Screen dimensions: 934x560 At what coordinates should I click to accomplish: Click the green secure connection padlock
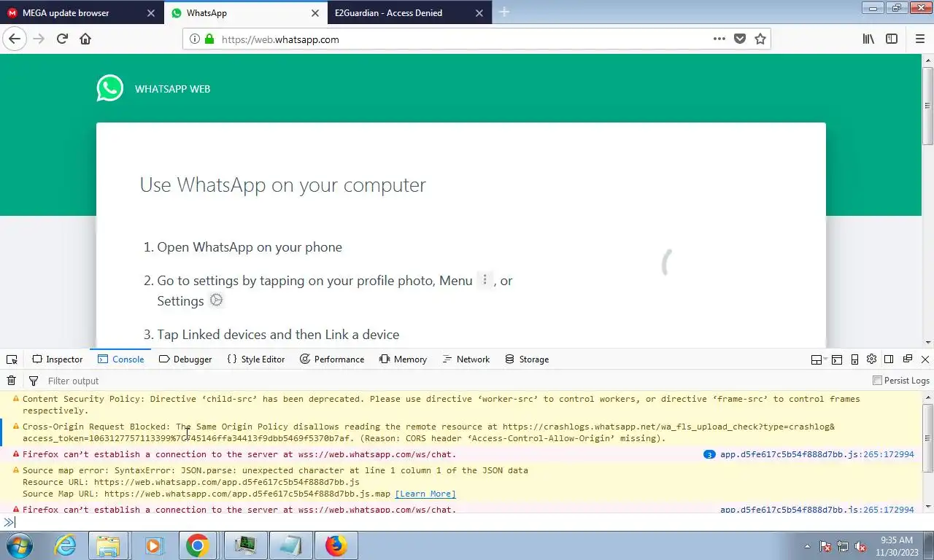point(209,39)
